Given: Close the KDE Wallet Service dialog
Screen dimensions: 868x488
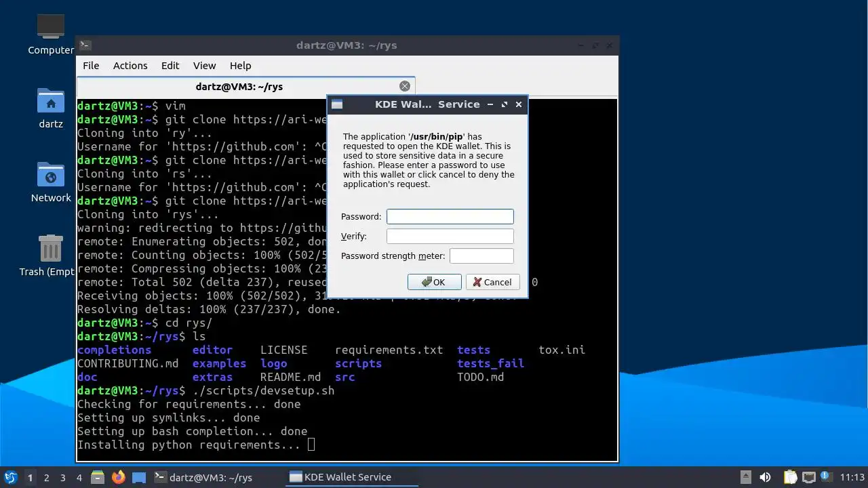Looking at the screenshot, I should pos(519,104).
